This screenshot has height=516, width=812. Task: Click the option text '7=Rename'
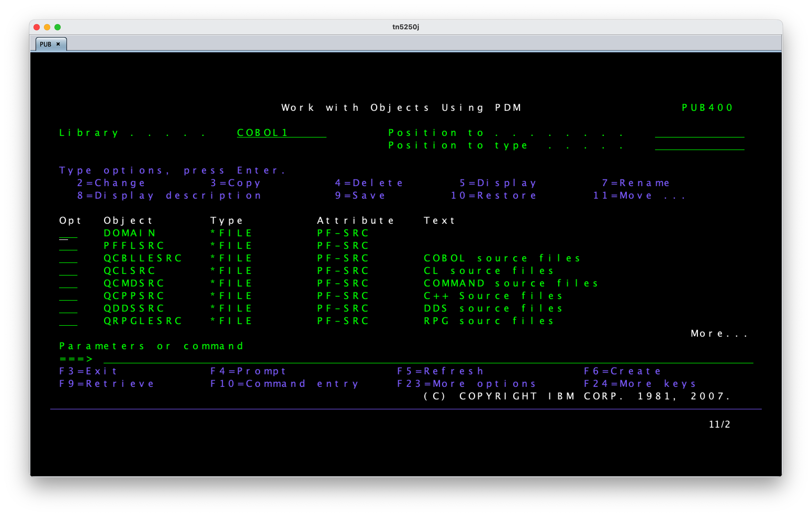point(636,183)
